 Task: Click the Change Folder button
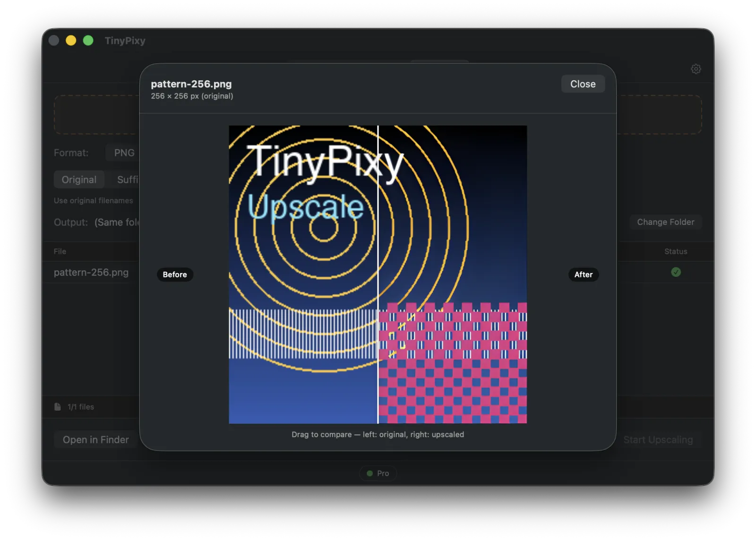click(665, 222)
